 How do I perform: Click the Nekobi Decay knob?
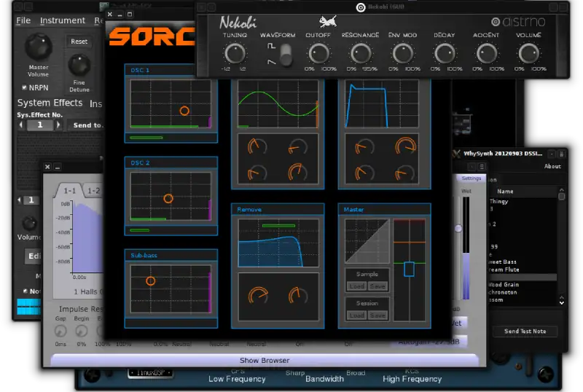point(445,54)
